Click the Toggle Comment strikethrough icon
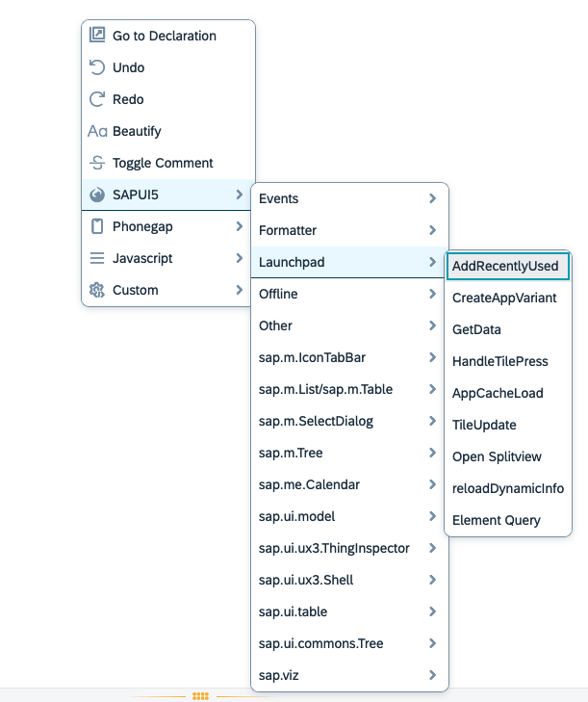588x702 pixels. point(97,163)
